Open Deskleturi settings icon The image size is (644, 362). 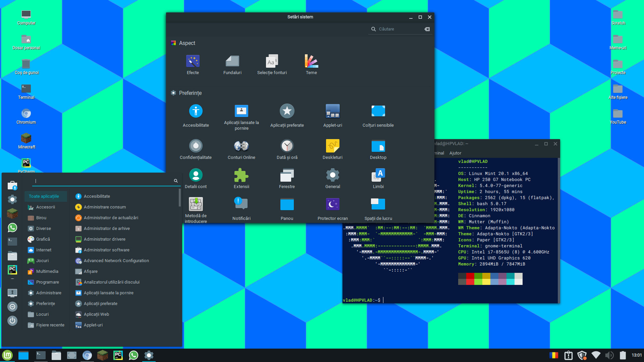(x=332, y=146)
